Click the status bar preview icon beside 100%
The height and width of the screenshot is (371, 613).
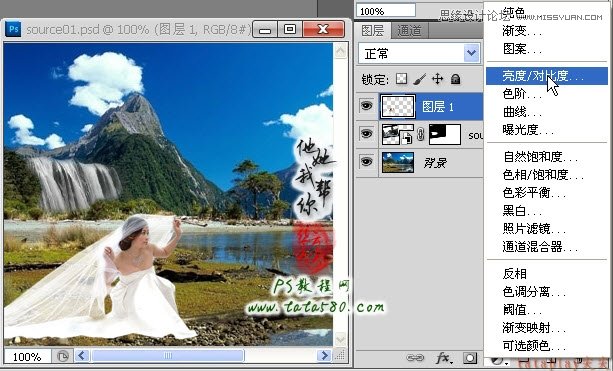coord(62,356)
